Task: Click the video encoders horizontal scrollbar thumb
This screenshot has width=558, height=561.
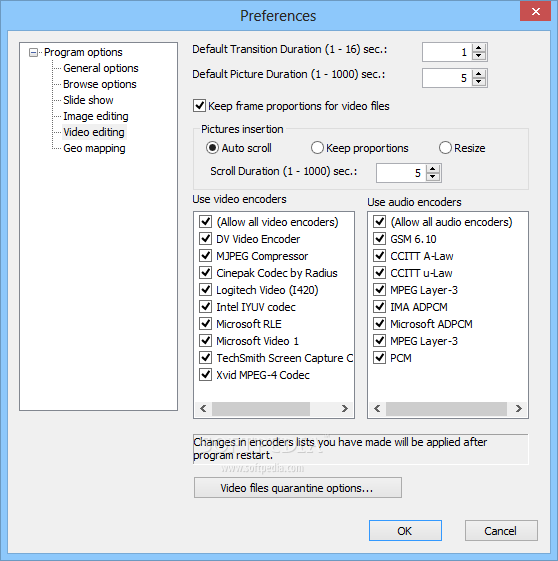Action: pyautogui.click(x=261, y=409)
